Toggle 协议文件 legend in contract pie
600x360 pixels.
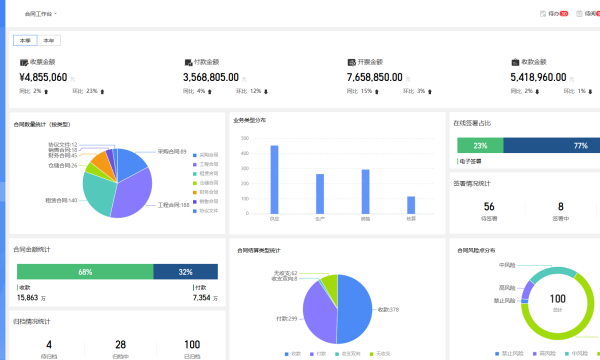[x=205, y=211]
